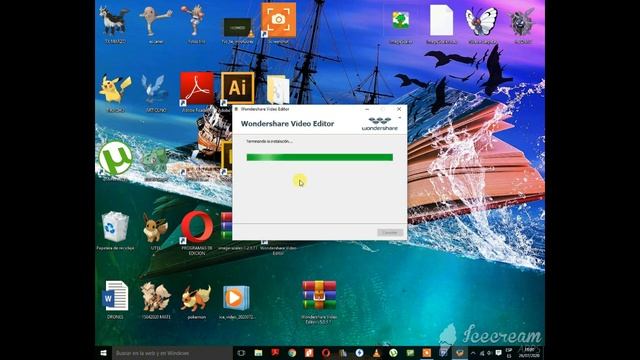
Task: Open the VLC video file thumbnail icon
Action: [x=237, y=28]
